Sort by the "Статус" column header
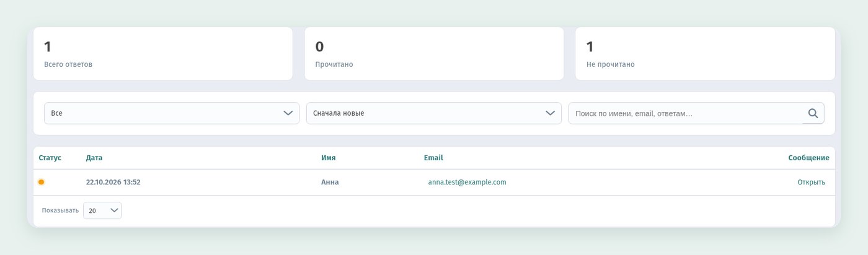Viewport: 868px width, 255px height. [x=50, y=158]
